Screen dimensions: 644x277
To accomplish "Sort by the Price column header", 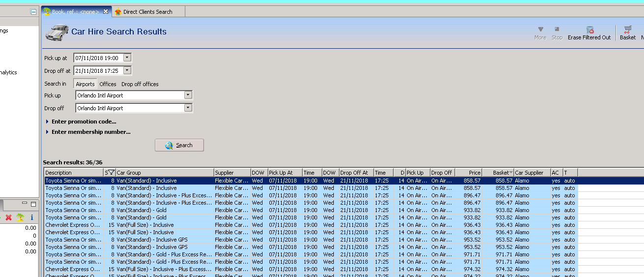I will pyautogui.click(x=468, y=173).
